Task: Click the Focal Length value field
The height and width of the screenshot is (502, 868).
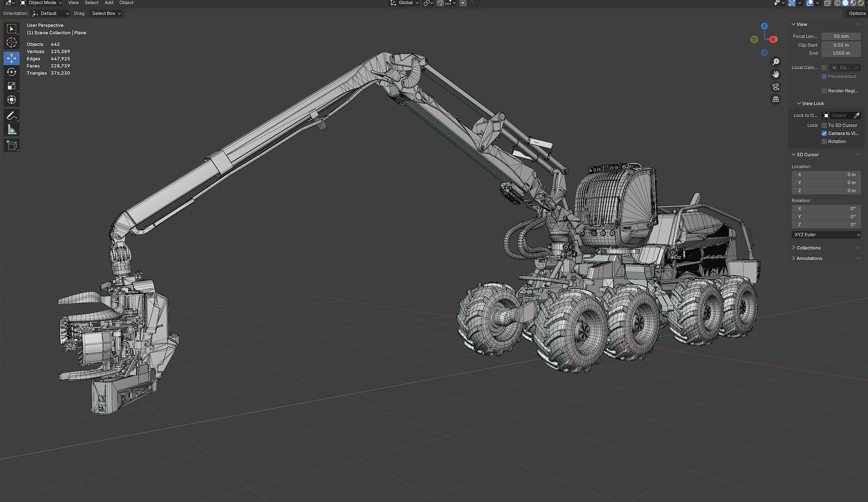Action: point(841,36)
